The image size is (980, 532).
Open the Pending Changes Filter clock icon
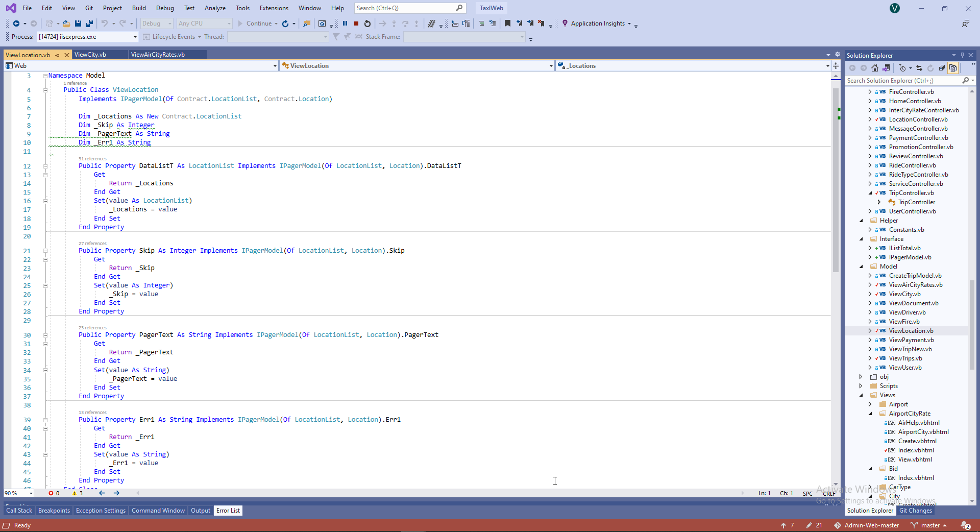(x=902, y=68)
